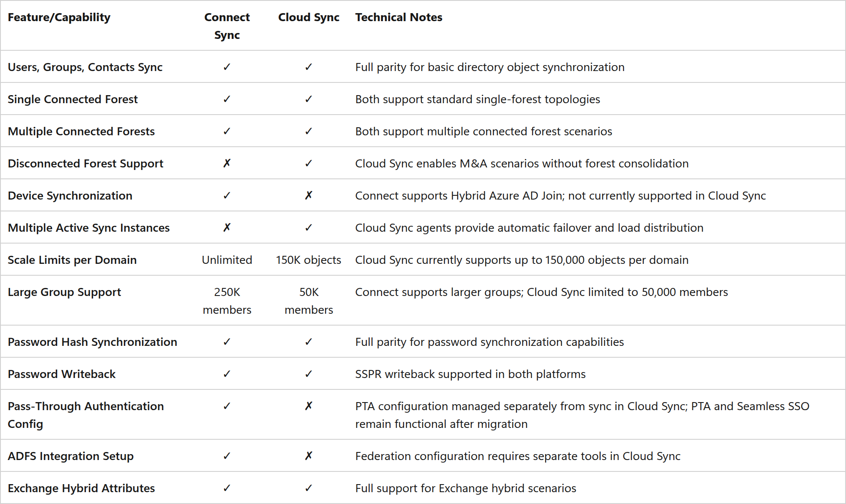Select the Multiple Active Sync Instances label
The height and width of the screenshot is (504, 846).
(x=89, y=228)
